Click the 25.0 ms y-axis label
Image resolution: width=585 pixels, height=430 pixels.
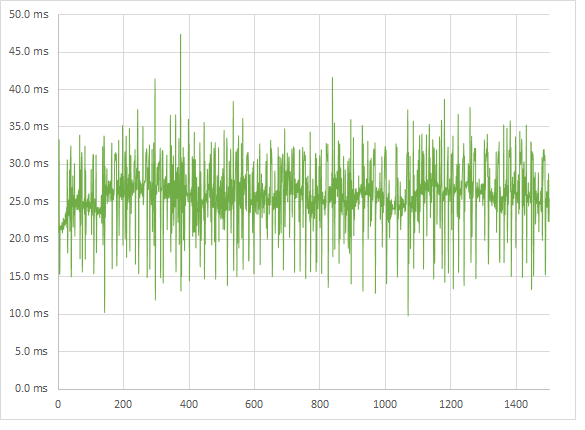pyautogui.click(x=29, y=201)
